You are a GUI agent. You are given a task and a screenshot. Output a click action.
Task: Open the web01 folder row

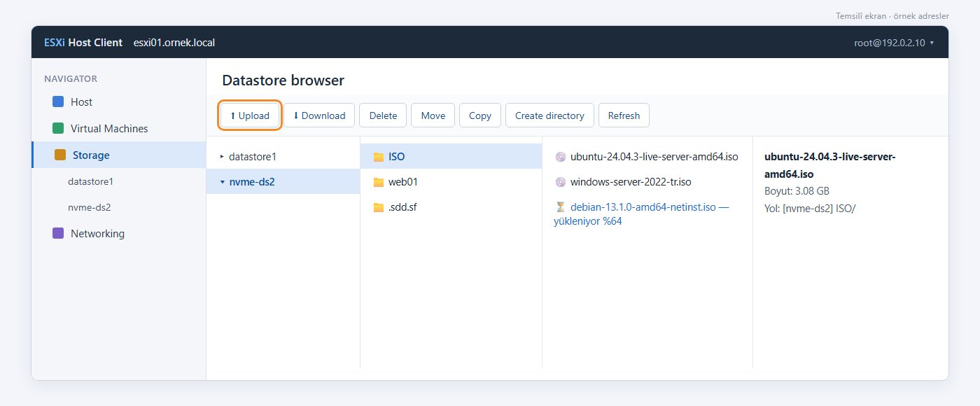pyautogui.click(x=451, y=182)
